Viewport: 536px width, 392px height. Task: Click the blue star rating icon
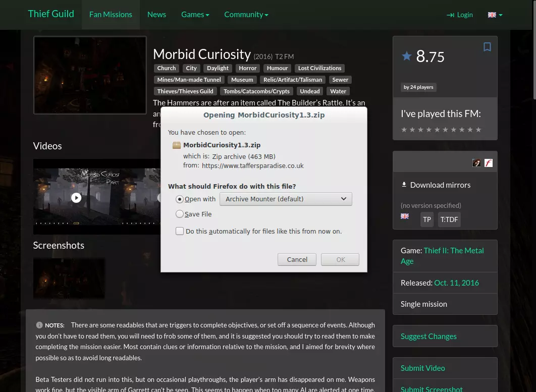click(407, 56)
